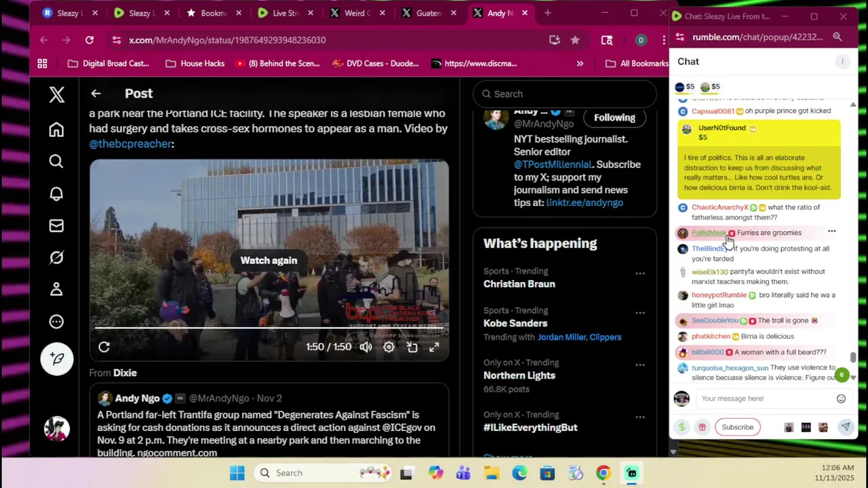Open All Bookmarks folder

(x=637, y=64)
